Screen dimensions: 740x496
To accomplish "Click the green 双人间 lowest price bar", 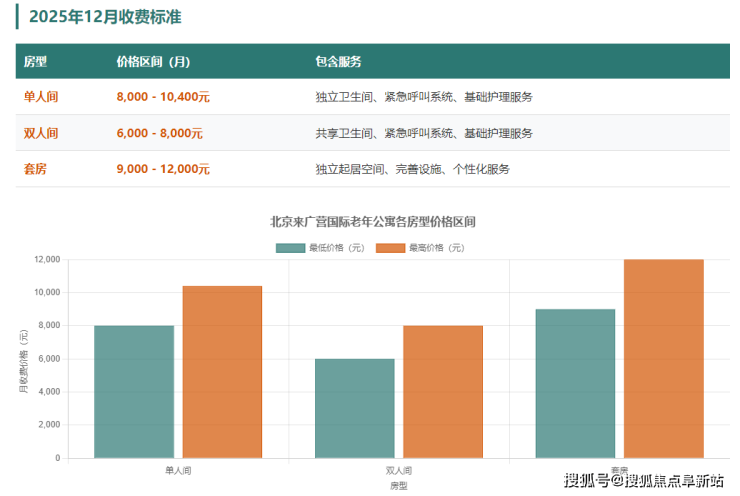I will click(x=354, y=408).
